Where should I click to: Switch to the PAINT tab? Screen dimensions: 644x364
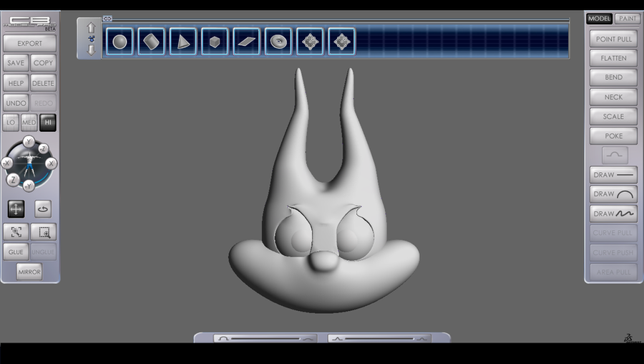628,19
